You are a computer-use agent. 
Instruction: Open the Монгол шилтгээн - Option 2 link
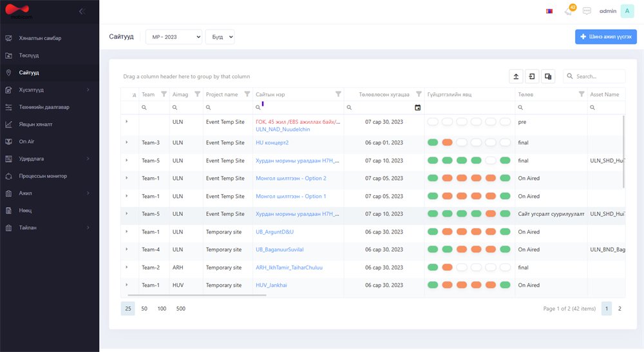(291, 179)
